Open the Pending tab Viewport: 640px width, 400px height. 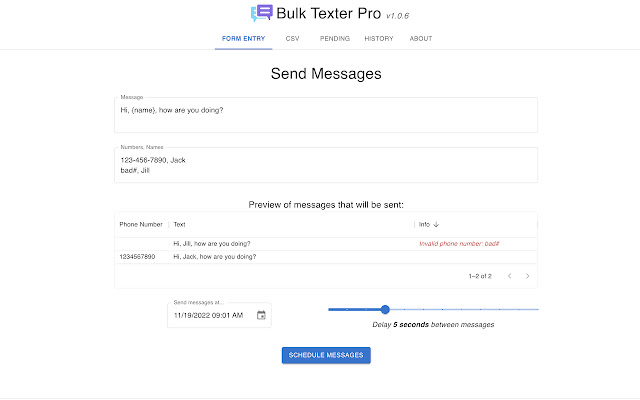(x=334, y=39)
